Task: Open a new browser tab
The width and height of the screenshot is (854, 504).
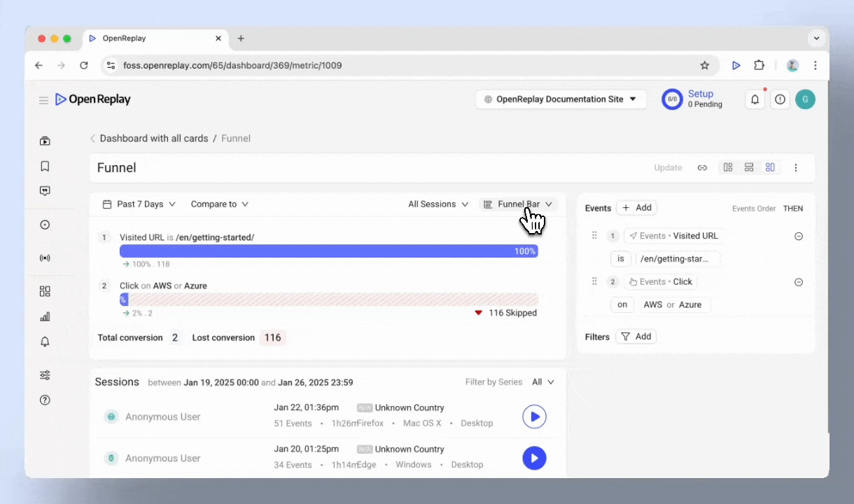Action: pyautogui.click(x=241, y=38)
